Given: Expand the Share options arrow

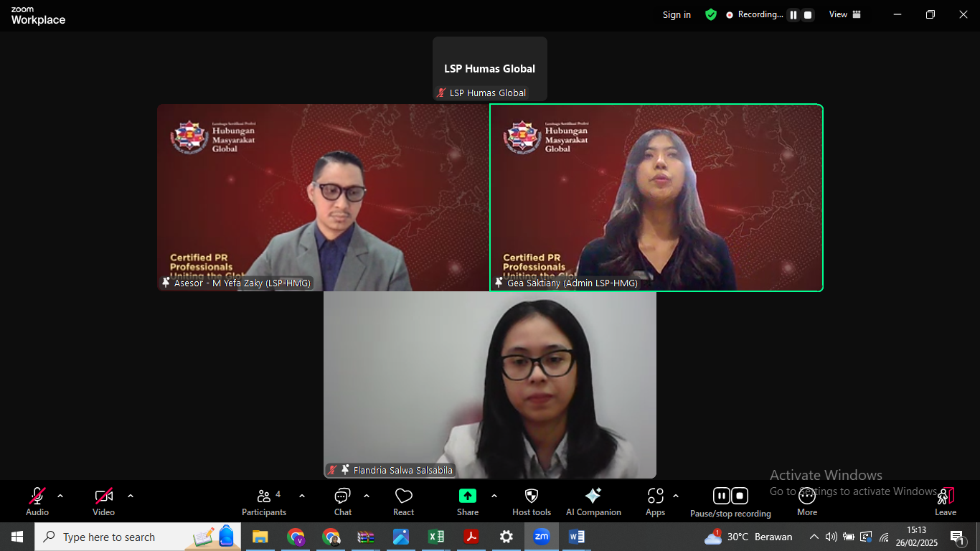Looking at the screenshot, I should pyautogui.click(x=494, y=496).
